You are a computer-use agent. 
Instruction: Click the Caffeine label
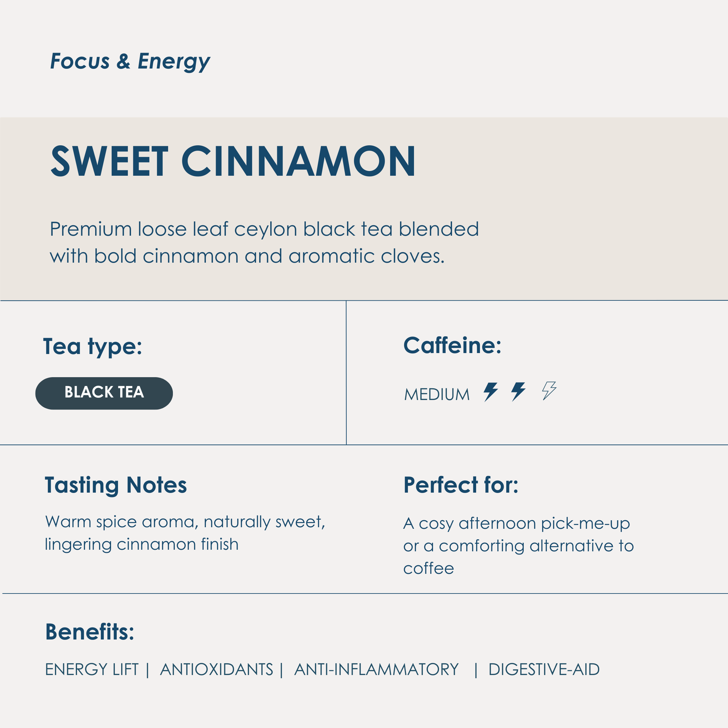click(x=452, y=345)
